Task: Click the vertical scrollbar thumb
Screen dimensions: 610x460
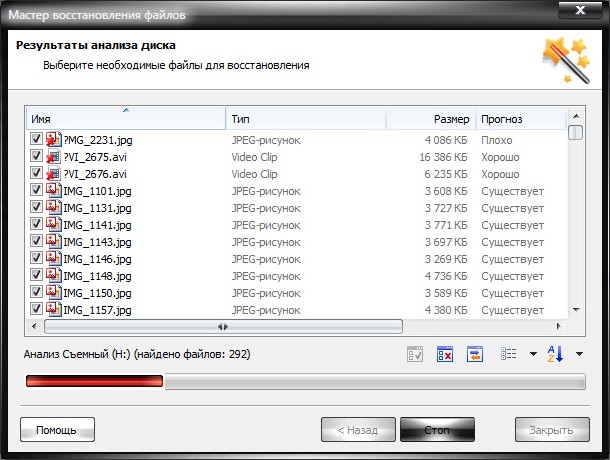Action: pyautogui.click(x=575, y=132)
